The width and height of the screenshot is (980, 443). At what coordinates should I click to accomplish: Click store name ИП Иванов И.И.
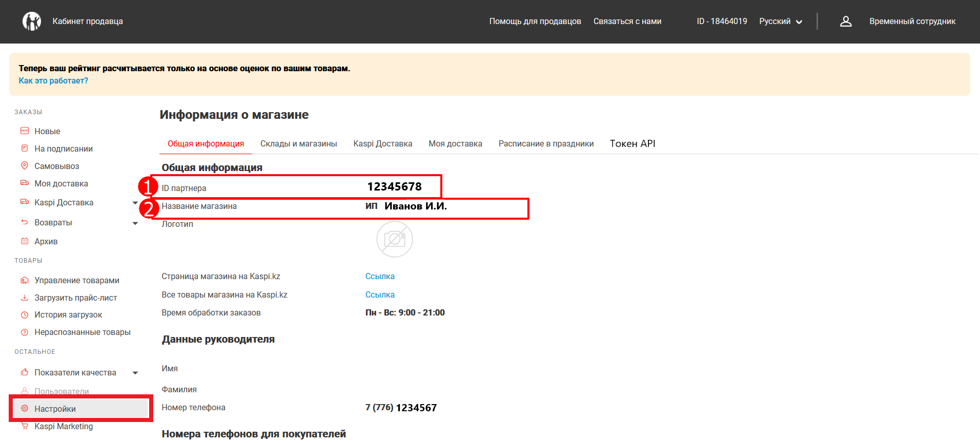pos(406,206)
